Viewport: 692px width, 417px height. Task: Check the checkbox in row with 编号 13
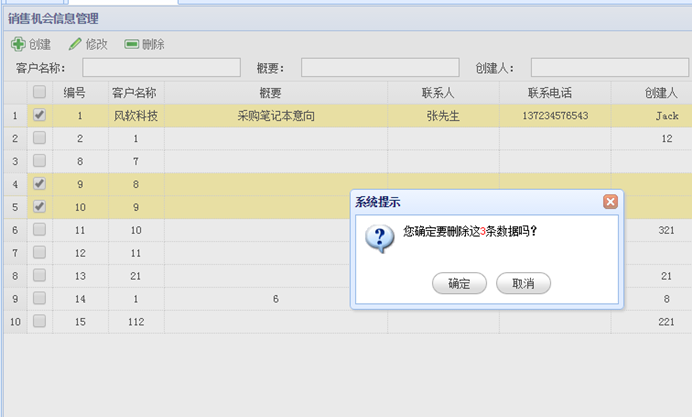point(39,275)
